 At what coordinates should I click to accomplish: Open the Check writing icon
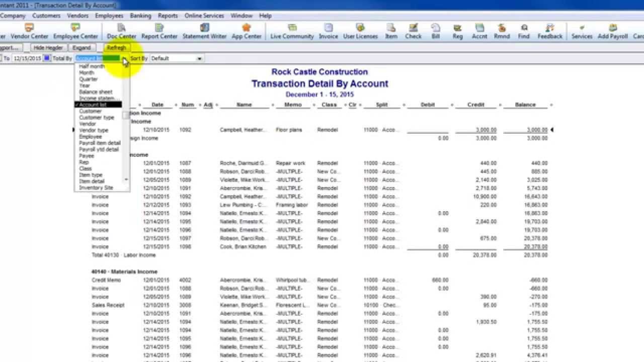413,31
